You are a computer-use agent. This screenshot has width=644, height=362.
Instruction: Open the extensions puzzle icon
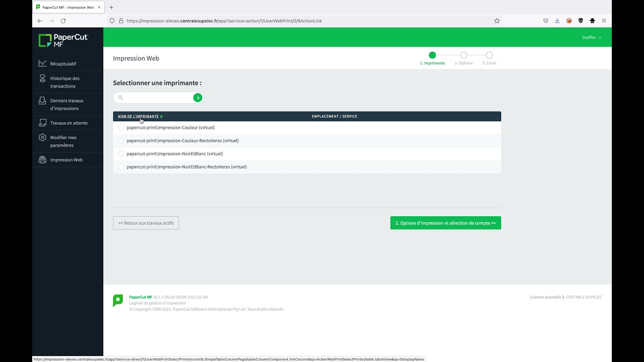[x=592, y=21]
